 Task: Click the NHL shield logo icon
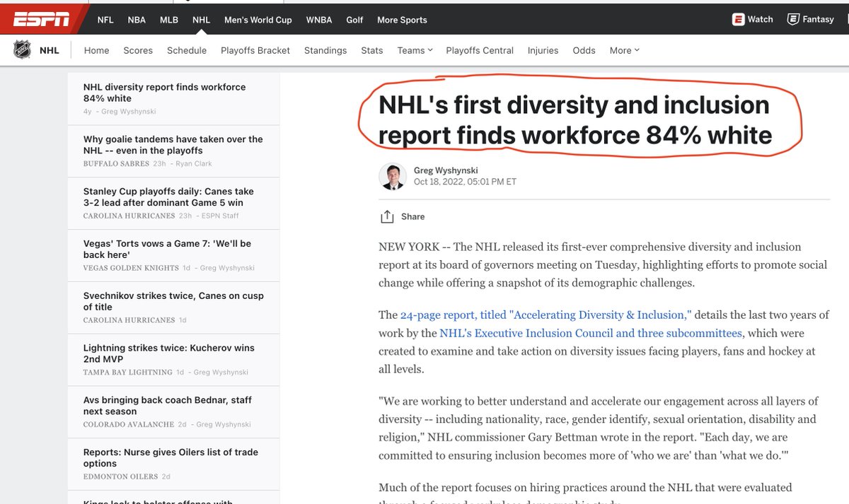23,50
